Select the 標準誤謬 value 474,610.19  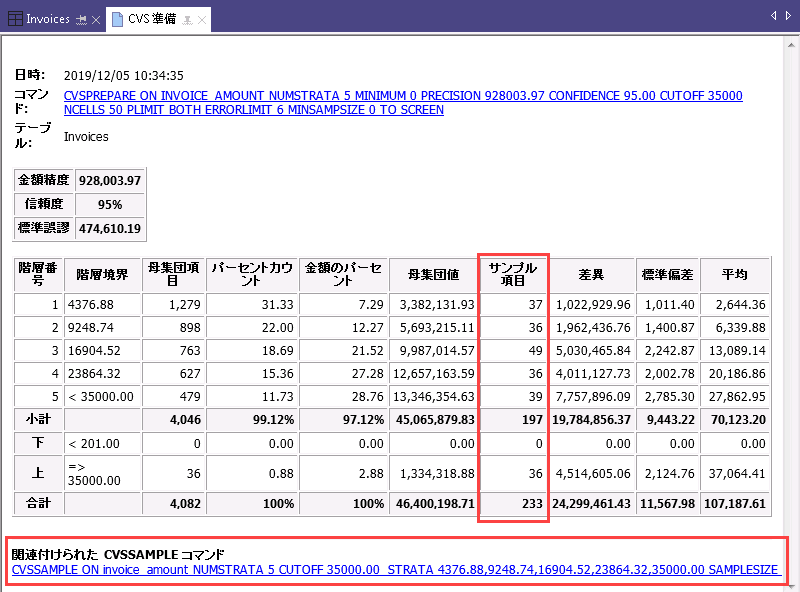coord(110,228)
